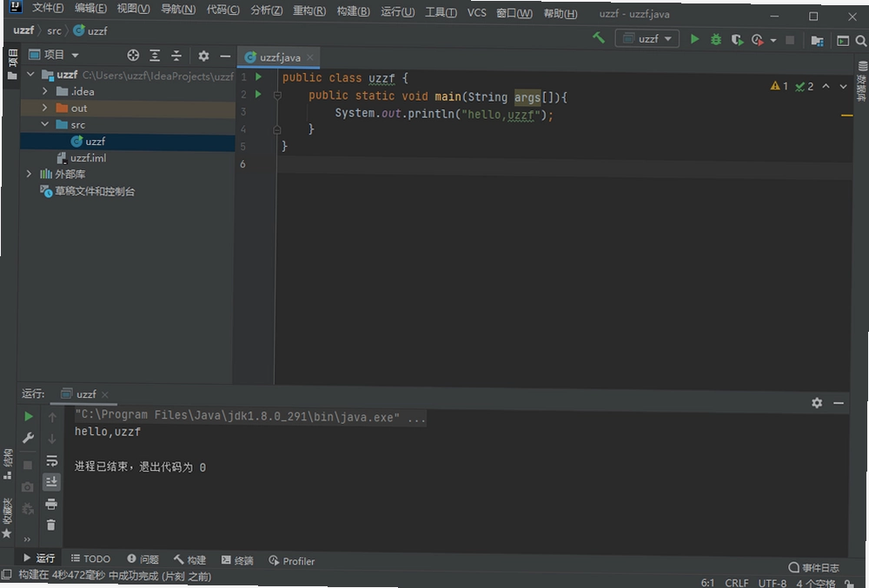The height and width of the screenshot is (588, 869).
Task: Open the 事件日志 event log
Action: [813, 567]
